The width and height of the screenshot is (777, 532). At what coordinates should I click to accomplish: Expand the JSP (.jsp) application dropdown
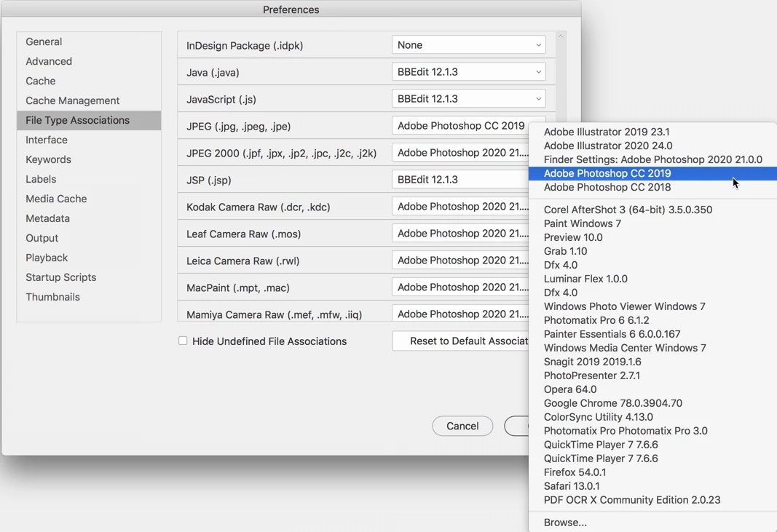pos(461,179)
